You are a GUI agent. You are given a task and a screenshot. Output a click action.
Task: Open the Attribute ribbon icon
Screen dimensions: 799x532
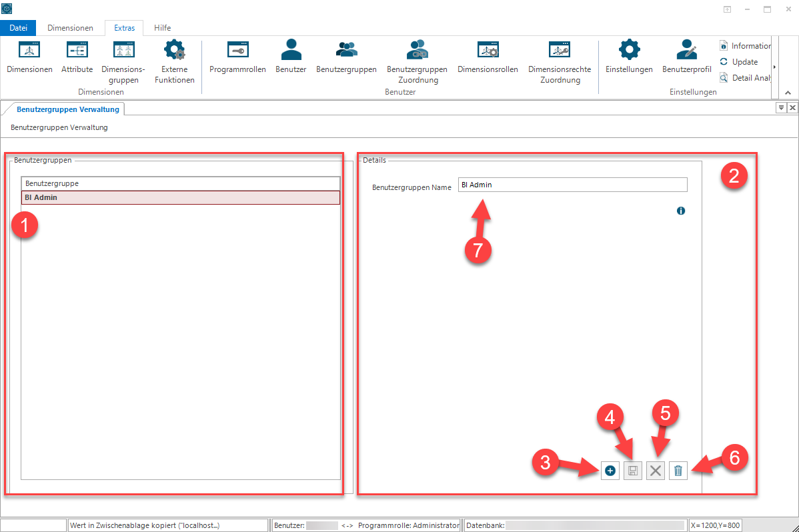[77, 50]
